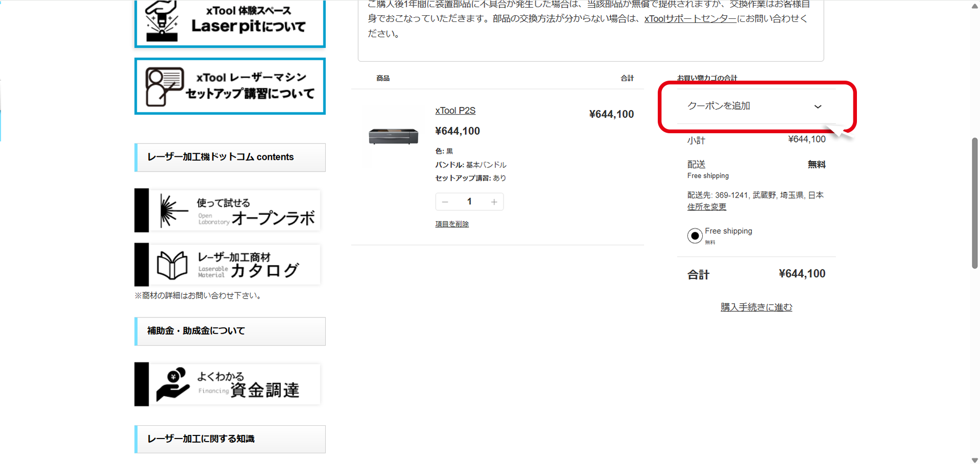Screen dimensions: 980x464
Task: Open the financing 資金調達 banner
Action: pos(228,384)
